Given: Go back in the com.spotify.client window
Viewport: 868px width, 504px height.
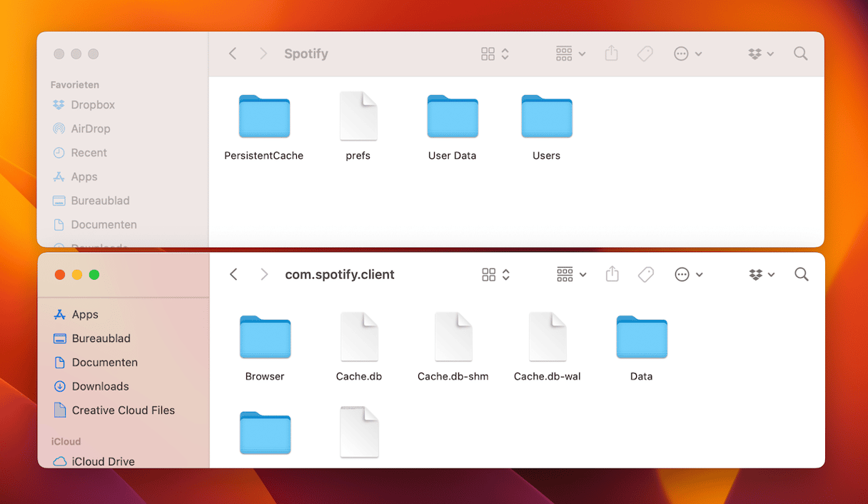Looking at the screenshot, I should (x=233, y=275).
